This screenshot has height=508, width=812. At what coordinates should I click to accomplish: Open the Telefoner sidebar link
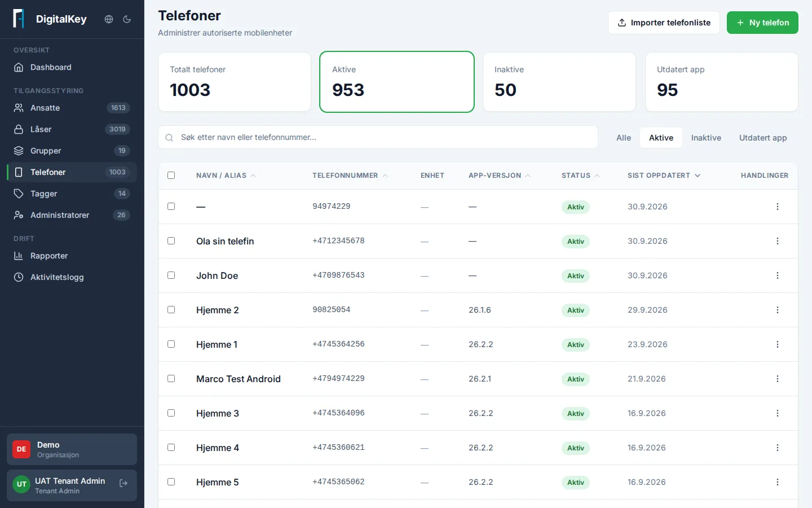[x=72, y=172]
